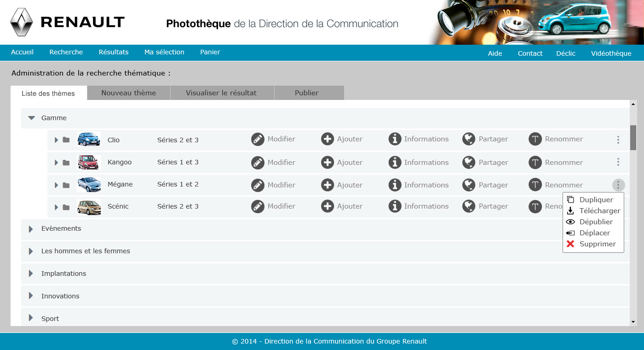644x350 pixels.
Task: Click the scrollbar down arrow of theme list
Action: pos(633,322)
